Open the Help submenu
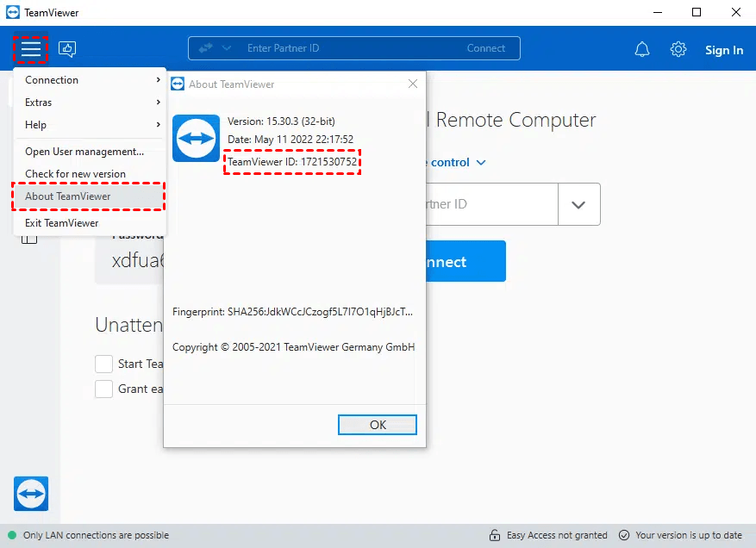This screenshot has height=548, width=756. coord(90,124)
